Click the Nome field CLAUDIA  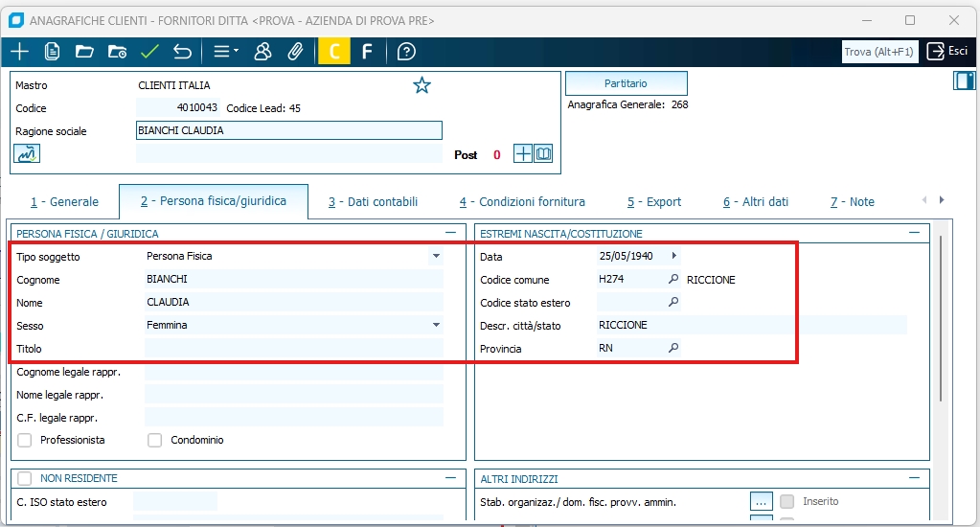tap(294, 302)
